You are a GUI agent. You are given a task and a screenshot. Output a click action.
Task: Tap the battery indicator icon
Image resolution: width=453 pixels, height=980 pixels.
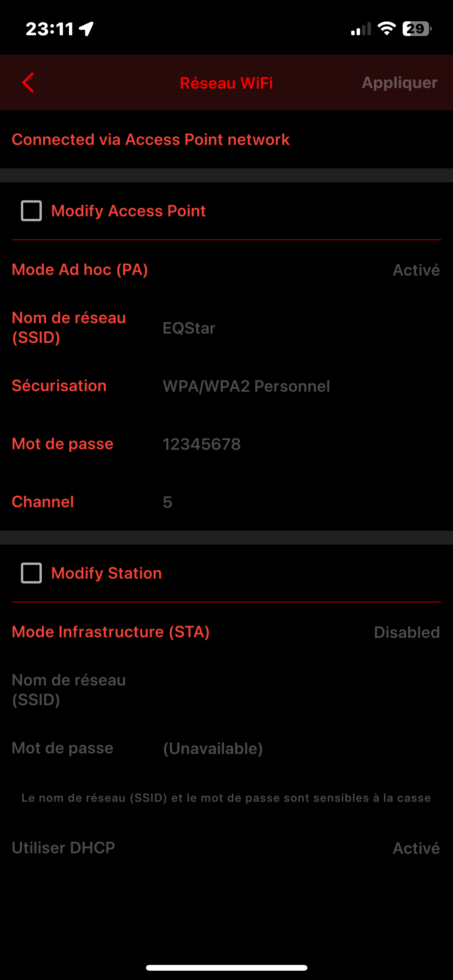tap(417, 29)
